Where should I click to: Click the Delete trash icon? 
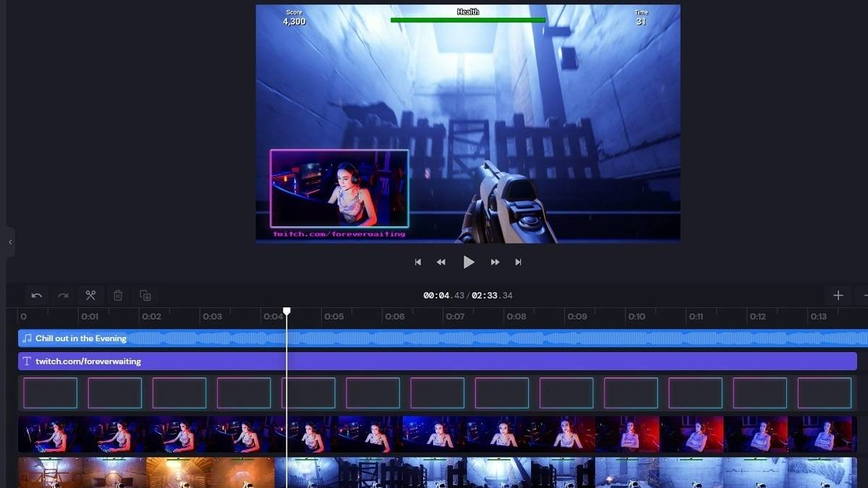[x=118, y=295]
